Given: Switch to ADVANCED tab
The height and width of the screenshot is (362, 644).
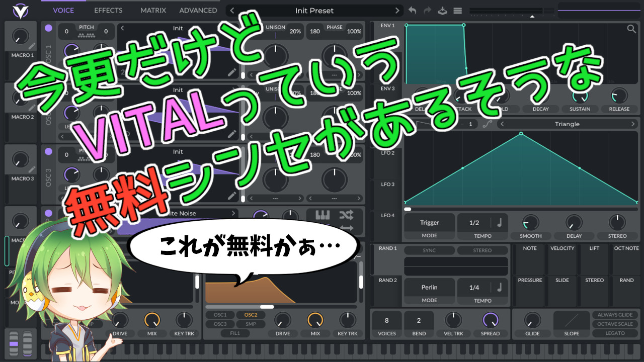Looking at the screenshot, I should point(198,11).
